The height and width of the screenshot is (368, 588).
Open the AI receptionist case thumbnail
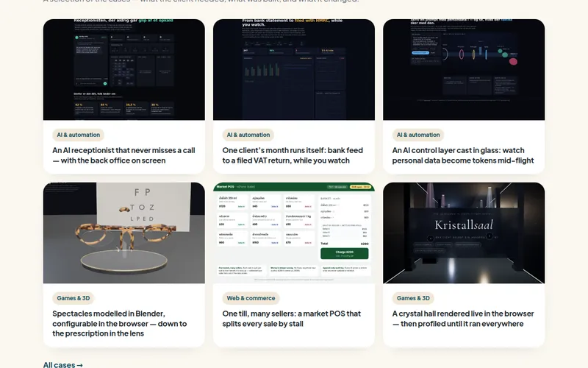123,69
